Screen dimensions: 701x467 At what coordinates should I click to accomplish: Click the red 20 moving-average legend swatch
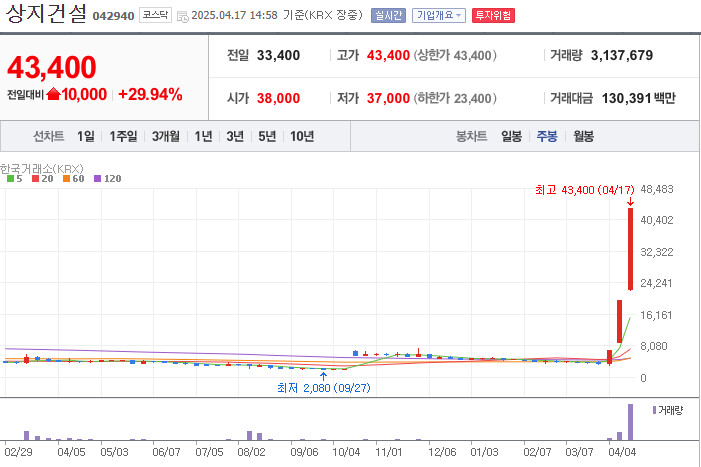tap(37, 179)
